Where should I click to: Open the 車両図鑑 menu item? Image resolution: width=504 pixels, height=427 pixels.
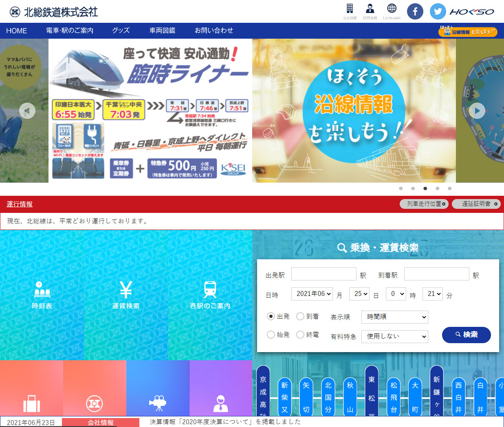163,31
